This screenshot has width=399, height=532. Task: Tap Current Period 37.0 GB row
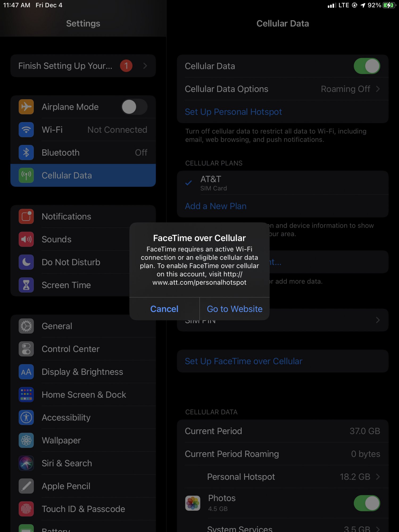click(282, 431)
